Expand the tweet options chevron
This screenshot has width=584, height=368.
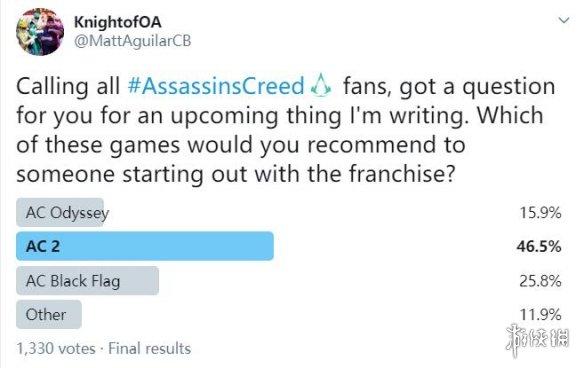tap(565, 20)
